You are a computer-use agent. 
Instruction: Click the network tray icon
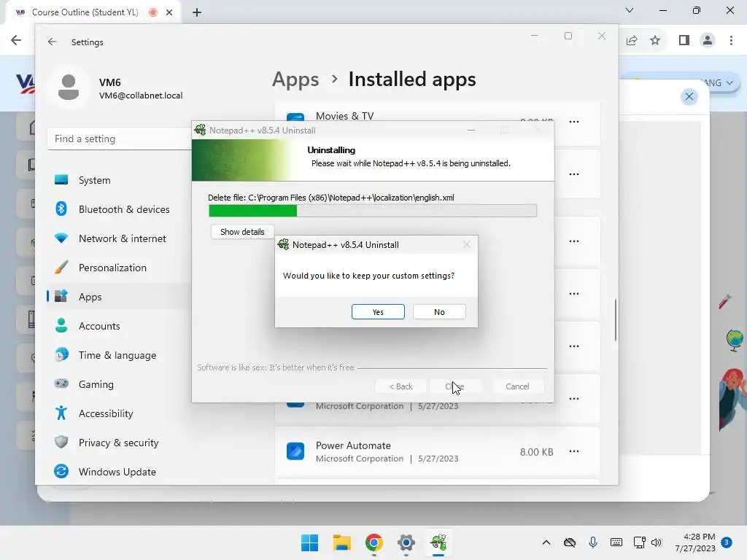click(x=639, y=542)
